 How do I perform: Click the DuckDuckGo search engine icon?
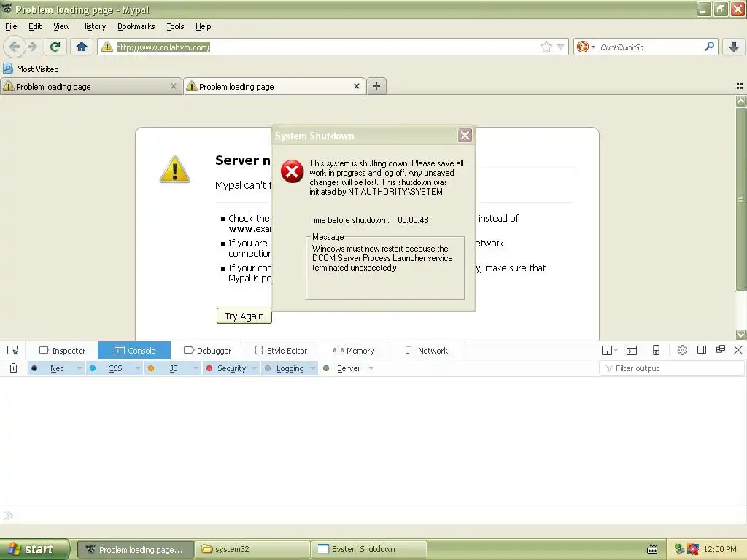point(582,47)
